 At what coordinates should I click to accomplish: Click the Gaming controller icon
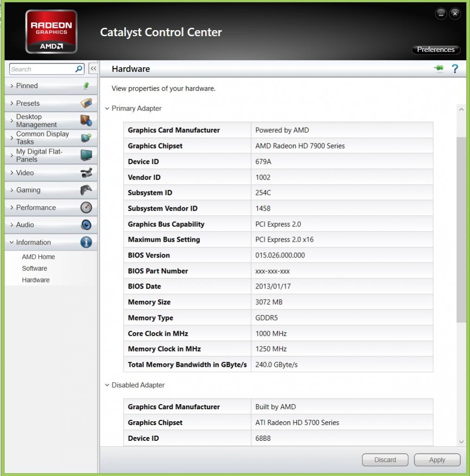pyautogui.click(x=86, y=190)
